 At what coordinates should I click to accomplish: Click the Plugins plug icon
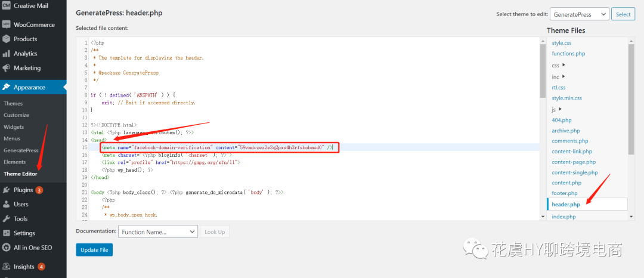click(x=6, y=190)
